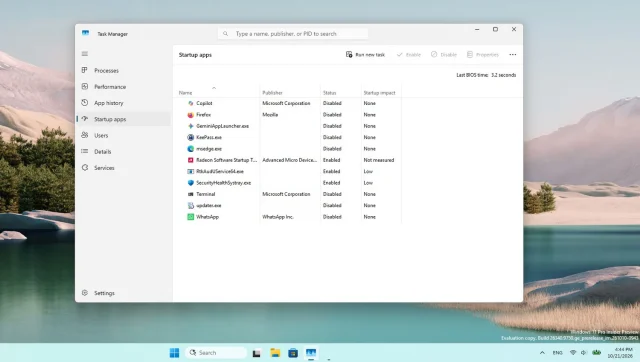Sort by the Publisher column
Image resolution: width=640 pixels, height=362 pixels.
click(x=272, y=93)
